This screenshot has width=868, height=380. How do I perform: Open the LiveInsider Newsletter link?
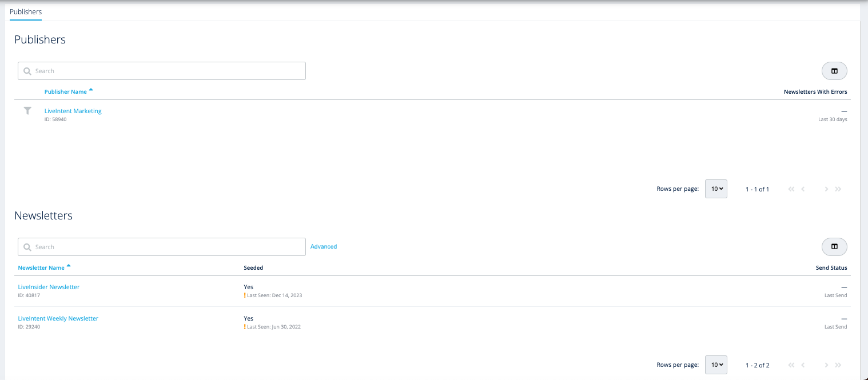49,287
